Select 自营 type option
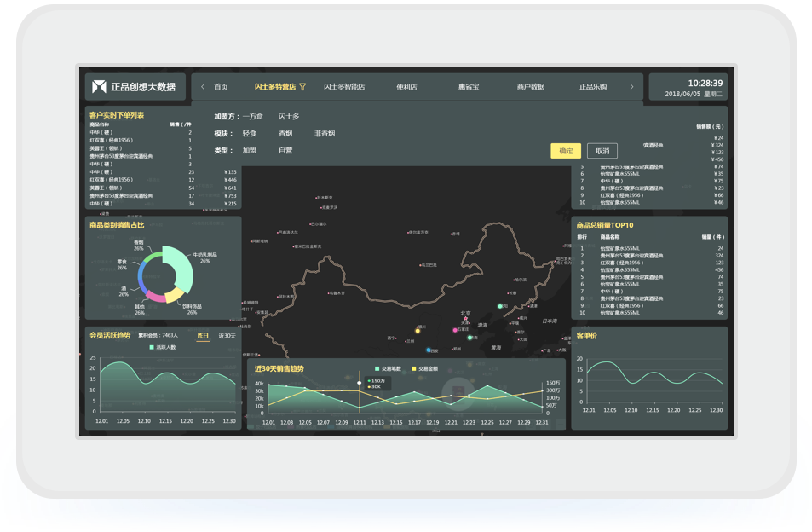This screenshot has width=812, height=532. pyautogui.click(x=285, y=150)
